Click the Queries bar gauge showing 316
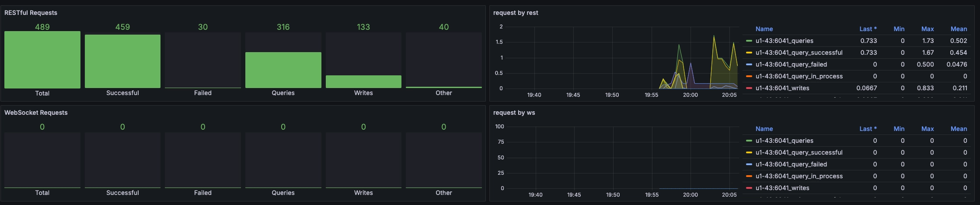The image size is (980, 205). point(283,70)
